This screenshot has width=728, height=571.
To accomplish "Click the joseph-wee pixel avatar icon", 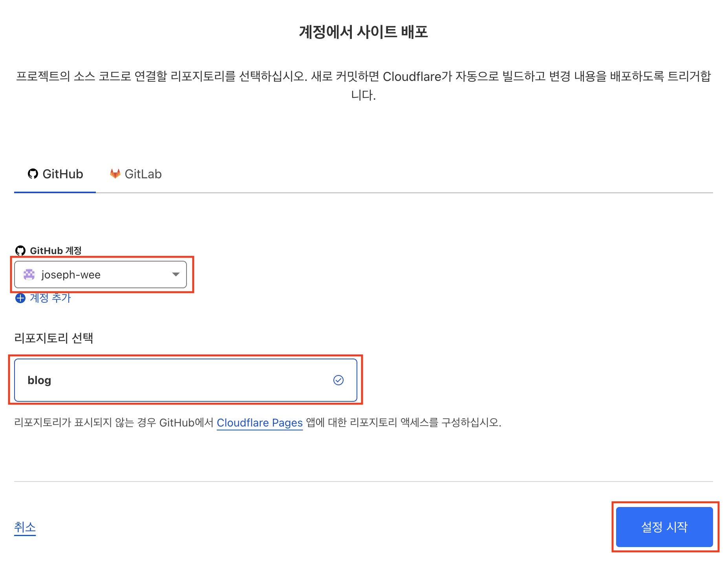I will (x=29, y=275).
